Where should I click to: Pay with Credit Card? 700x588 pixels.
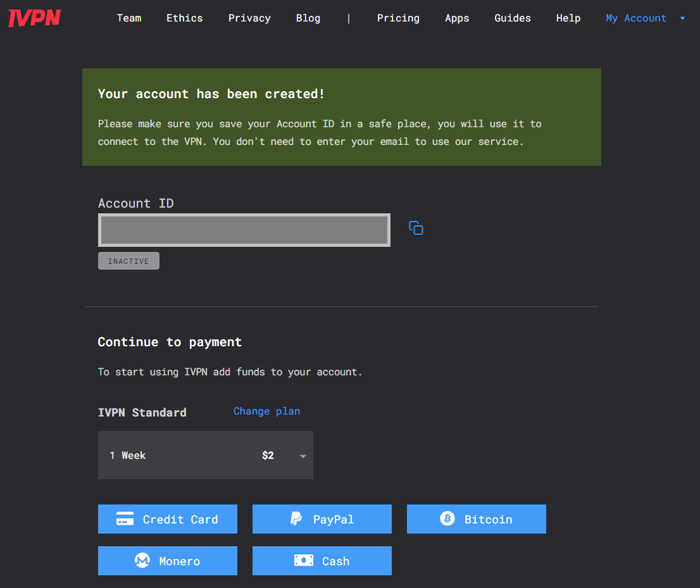[x=168, y=519]
